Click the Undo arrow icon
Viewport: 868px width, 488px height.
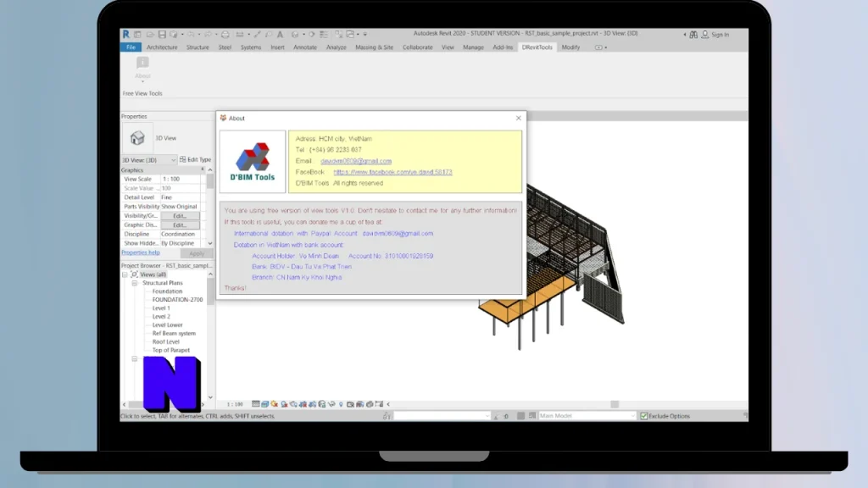click(191, 34)
